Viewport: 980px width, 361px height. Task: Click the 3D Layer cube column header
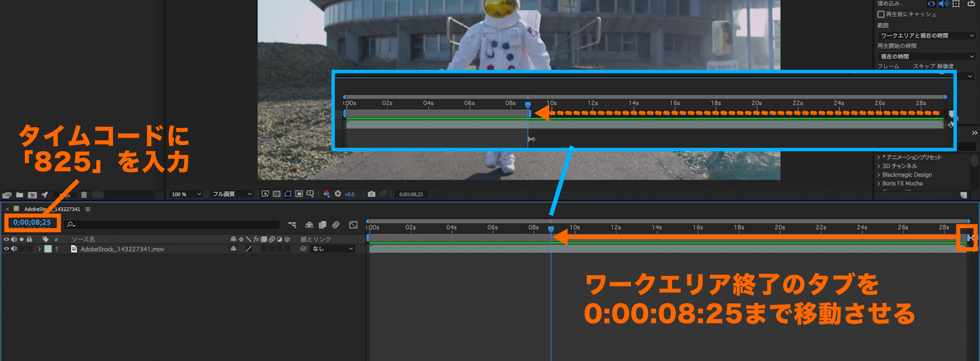287,239
